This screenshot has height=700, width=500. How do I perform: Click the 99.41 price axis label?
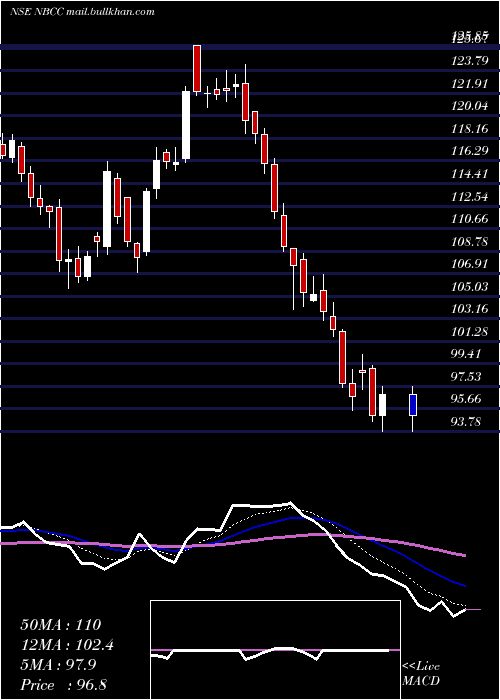pyautogui.click(x=467, y=354)
